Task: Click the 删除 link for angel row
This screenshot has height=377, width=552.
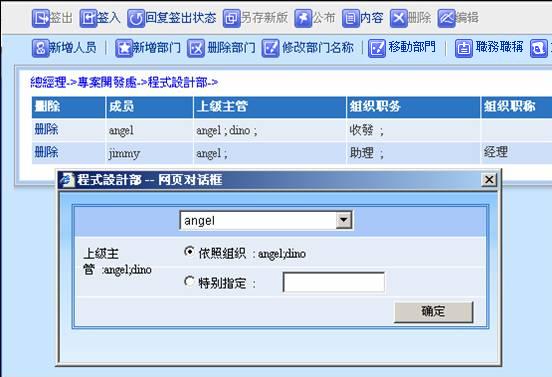Action: tap(46, 130)
